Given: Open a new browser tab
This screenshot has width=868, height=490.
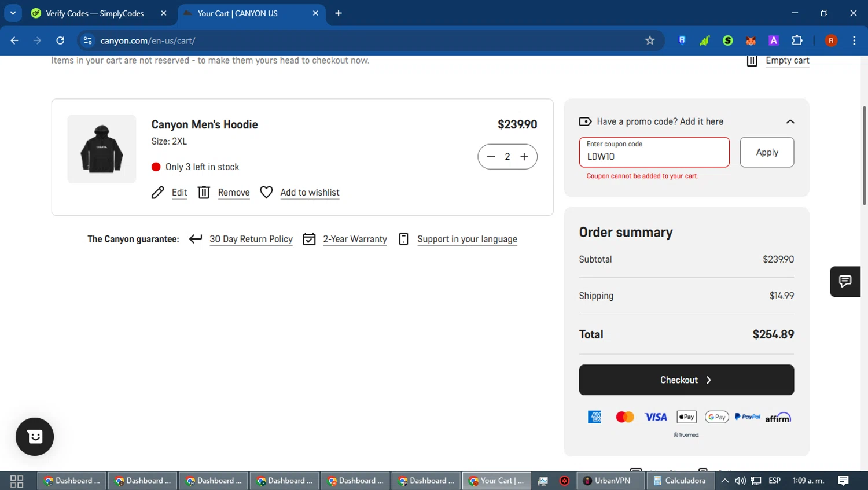Looking at the screenshot, I should click(339, 13).
